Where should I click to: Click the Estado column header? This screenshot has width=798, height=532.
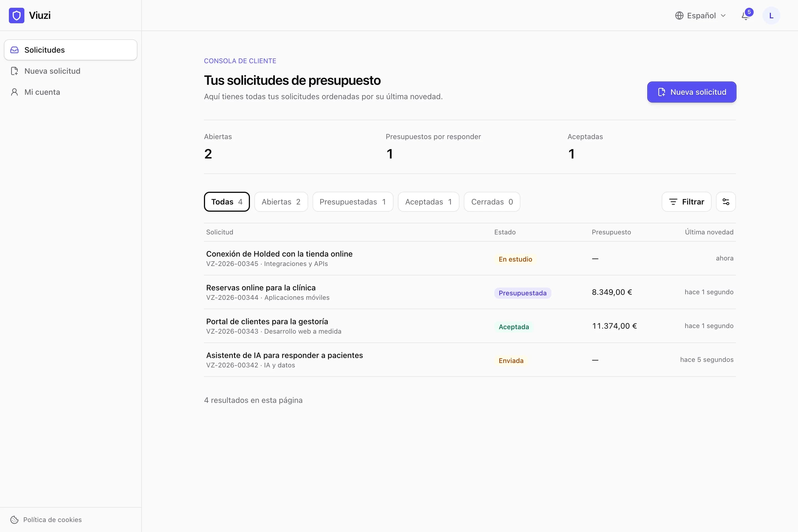(505, 232)
